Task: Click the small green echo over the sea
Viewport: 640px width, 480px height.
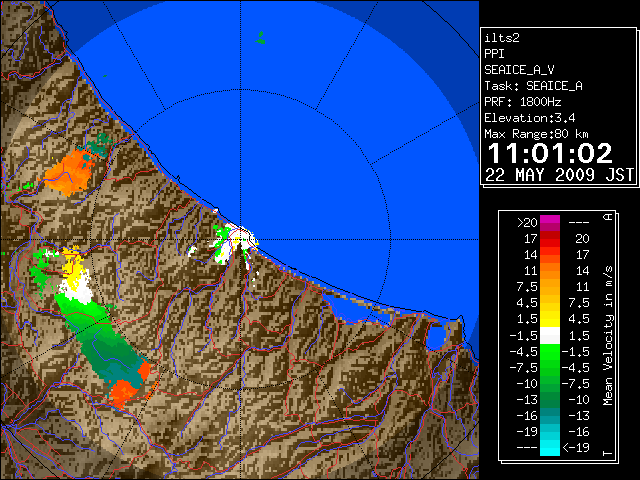Action: pyautogui.click(x=260, y=38)
